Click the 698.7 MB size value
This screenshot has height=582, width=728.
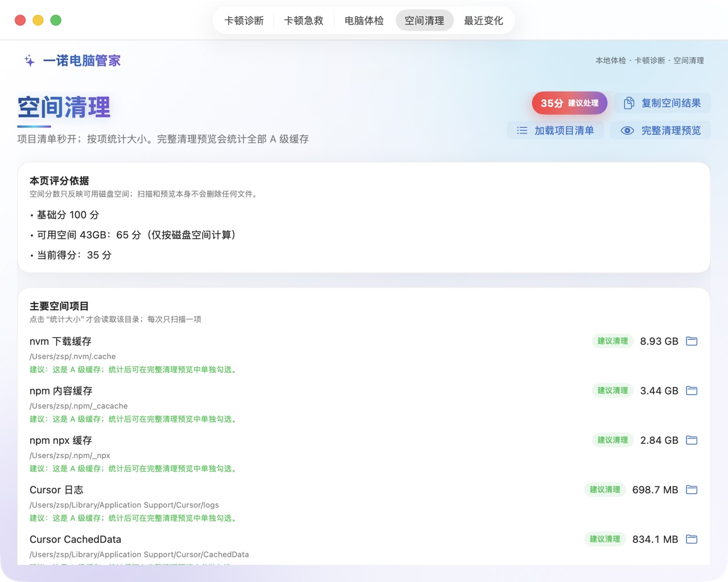point(655,489)
